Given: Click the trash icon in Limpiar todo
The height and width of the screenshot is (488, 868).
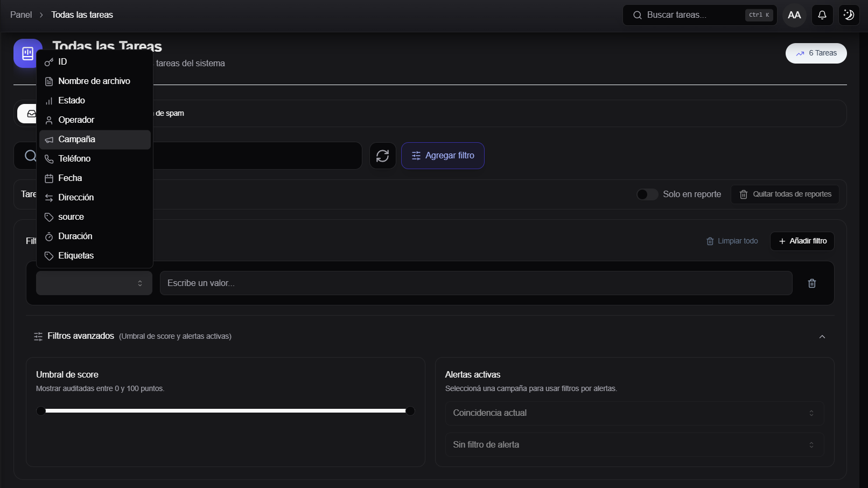Looking at the screenshot, I should pos(710,241).
